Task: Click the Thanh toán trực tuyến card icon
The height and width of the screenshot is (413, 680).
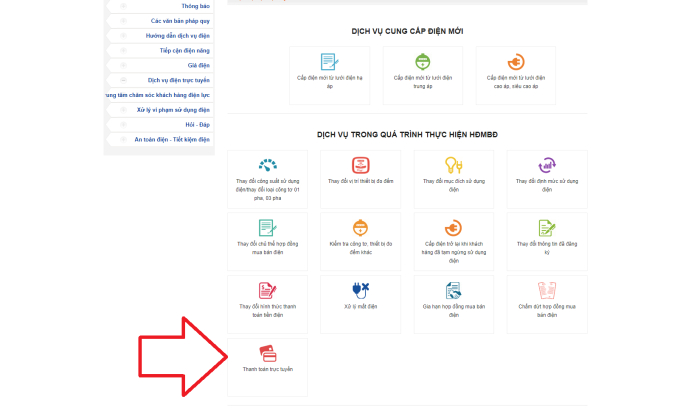Action: (268, 354)
